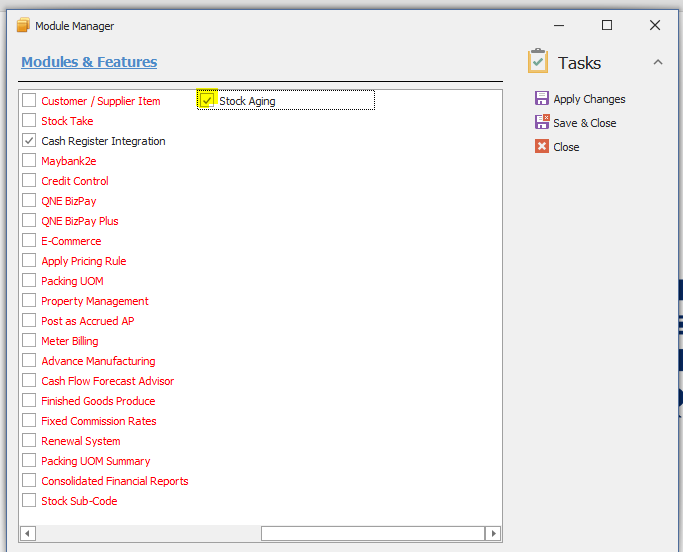Click the red X Close task icon
683x552 pixels.
point(541,146)
